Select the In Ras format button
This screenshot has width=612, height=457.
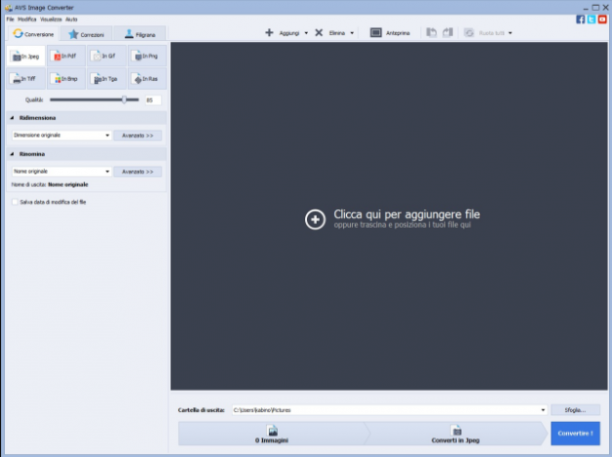point(147,79)
